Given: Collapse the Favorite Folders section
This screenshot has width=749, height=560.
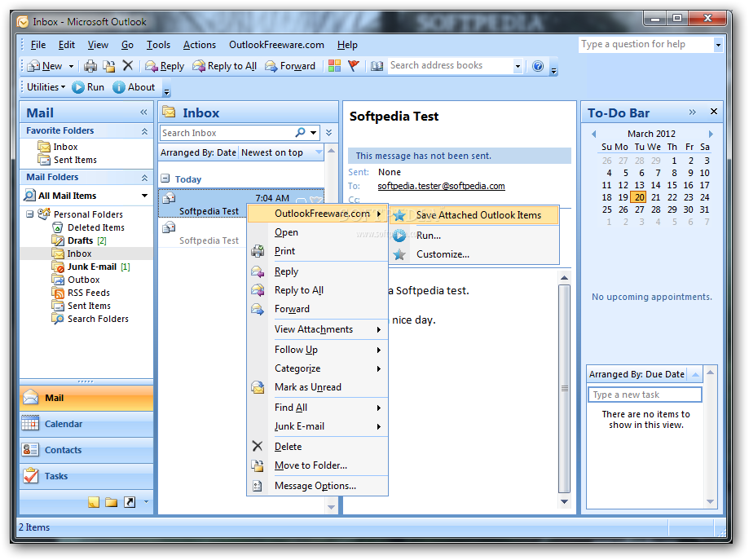Looking at the screenshot, I should (x=145, y=130).
